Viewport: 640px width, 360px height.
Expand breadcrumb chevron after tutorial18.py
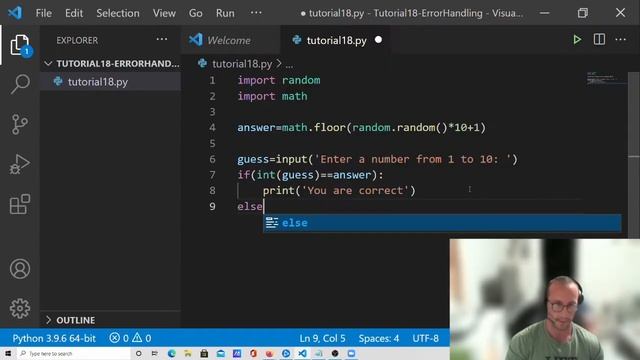(279, 64)
